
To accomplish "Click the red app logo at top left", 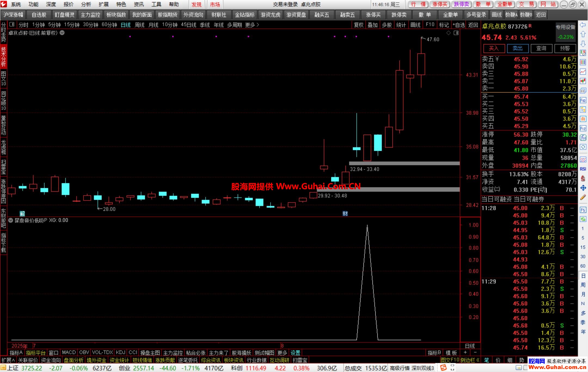I will point(4,4).
